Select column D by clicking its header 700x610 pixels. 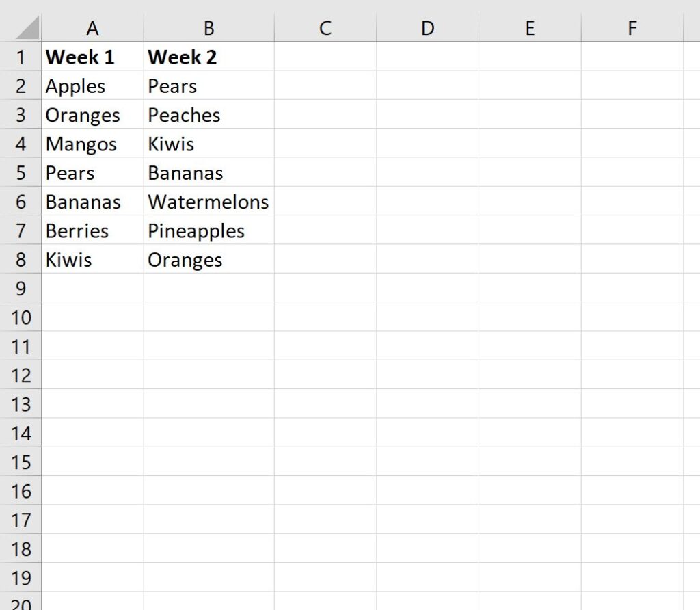pos(427,28)
